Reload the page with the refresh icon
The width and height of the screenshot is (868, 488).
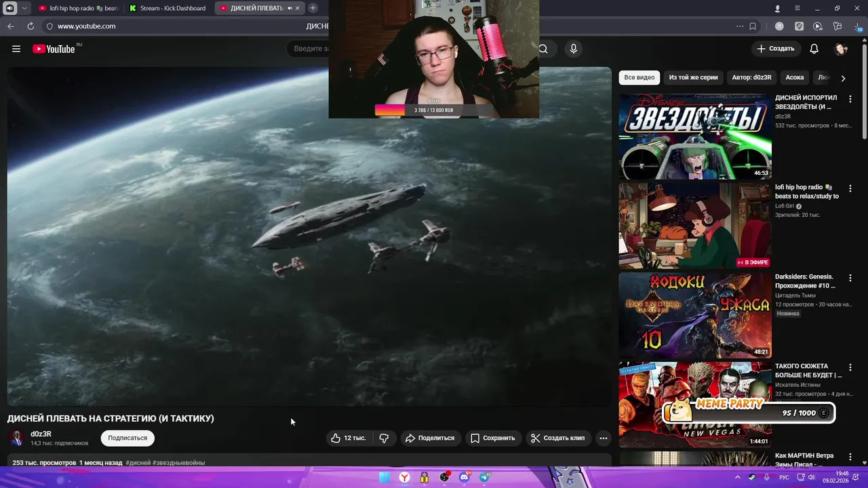[31, 26]
